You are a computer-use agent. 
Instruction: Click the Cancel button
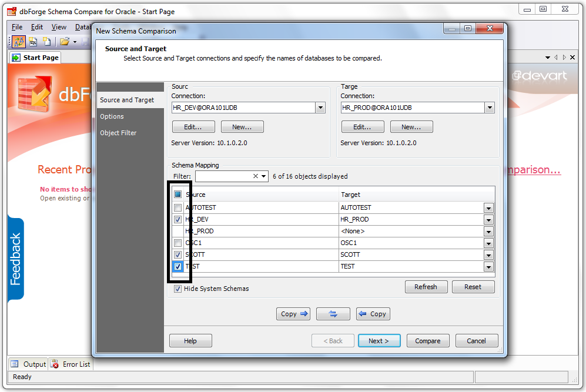(x=477, y=341)
